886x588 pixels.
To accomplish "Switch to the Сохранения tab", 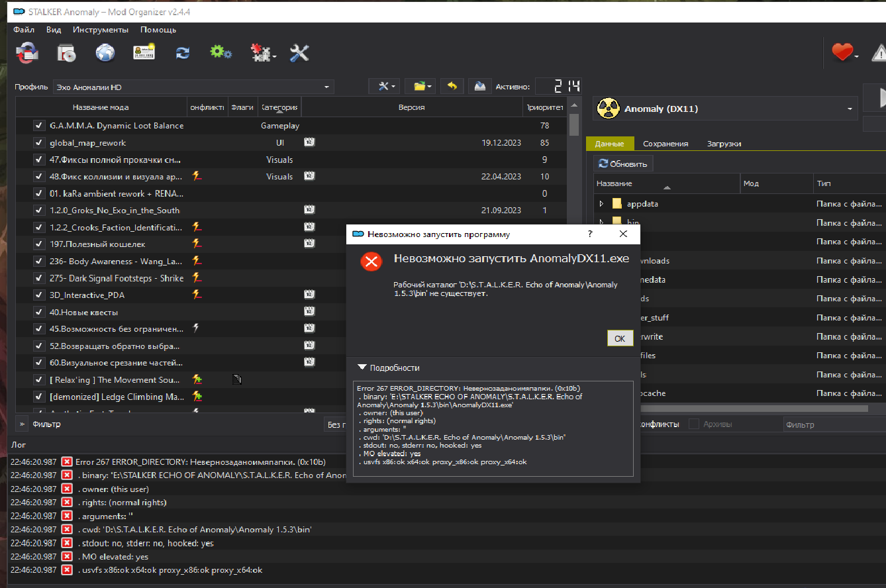I will [x=665, y=144].
